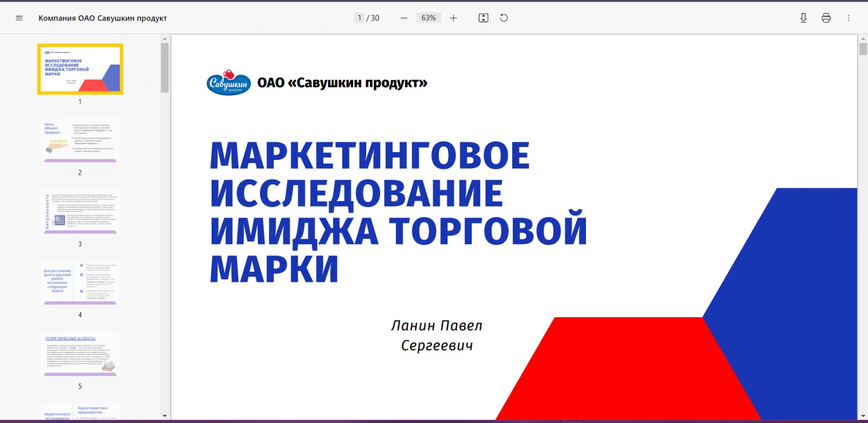Viewport: 868px width, 423px height.
Task: Click the Савушкин продукт logo on the slide
Action: 229,82
